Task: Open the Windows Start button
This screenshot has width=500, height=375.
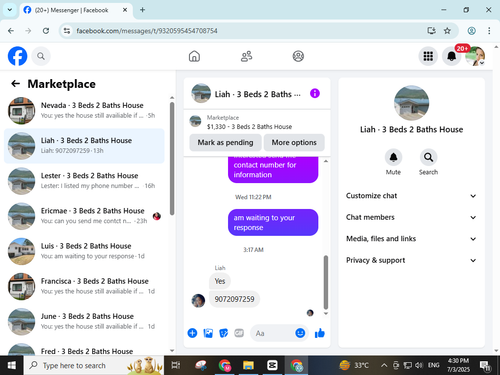Action: (x=12, y=365)
